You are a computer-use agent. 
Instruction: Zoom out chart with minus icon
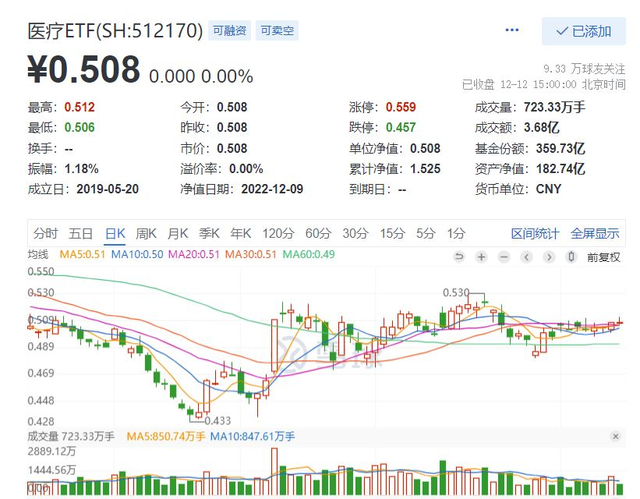point(504,257)
